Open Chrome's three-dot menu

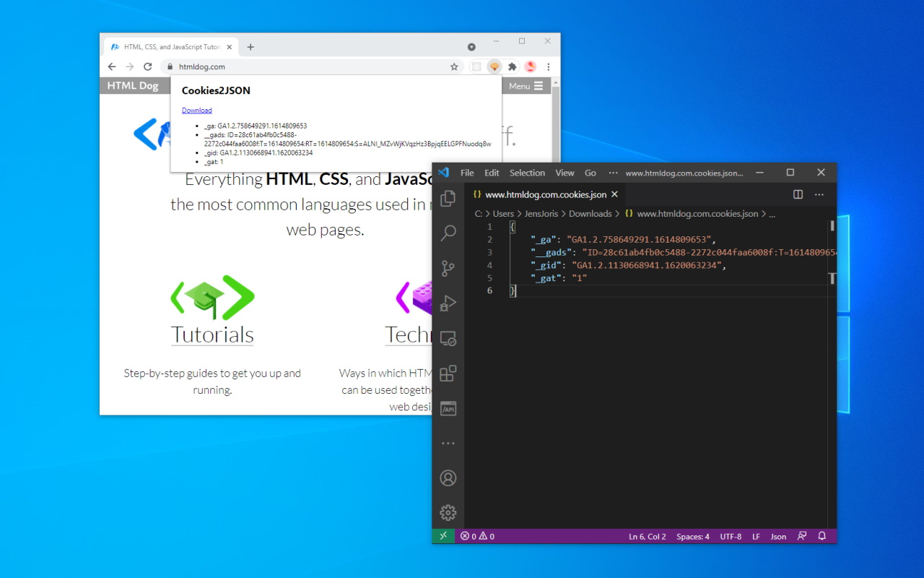548,66
